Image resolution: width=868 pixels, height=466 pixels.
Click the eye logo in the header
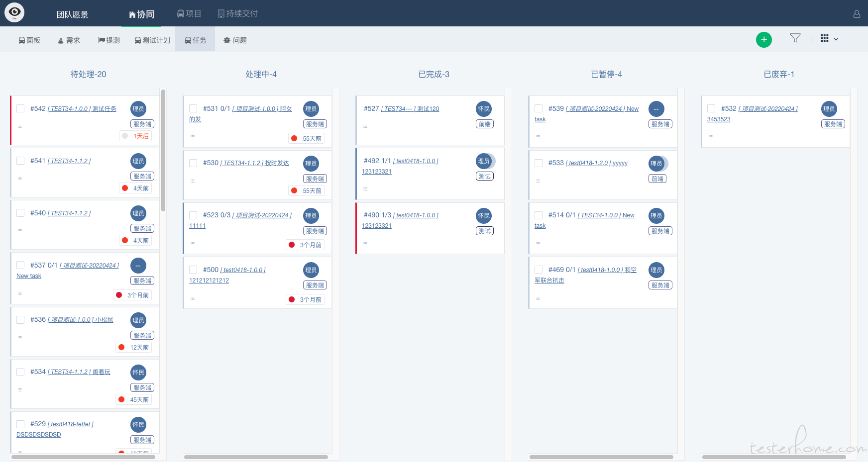[x=14, y=12]
